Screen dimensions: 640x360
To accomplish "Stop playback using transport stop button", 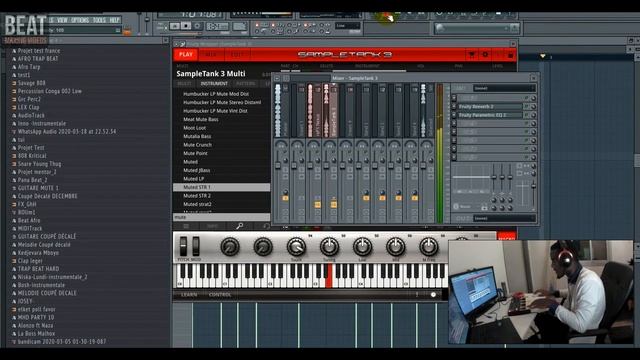I will pos(186,26).
